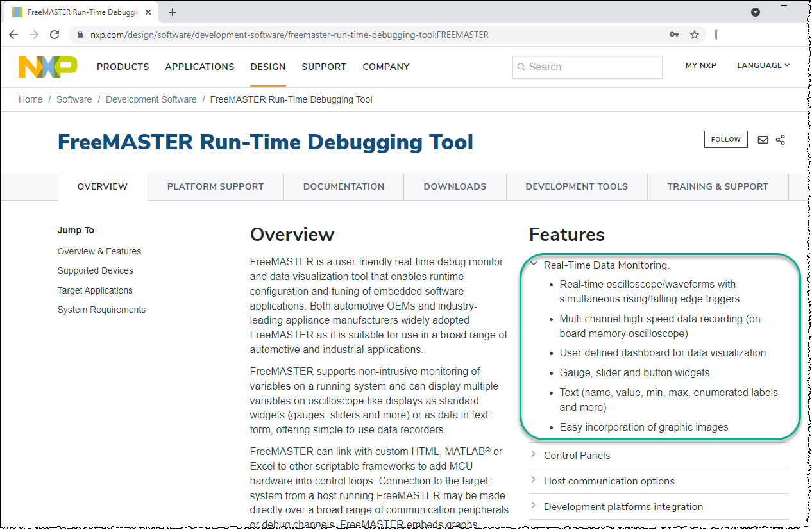Reload the page with the refresh icon
Image resolution: width=812 pixels, height=530 pixels.
click(55, 35)
